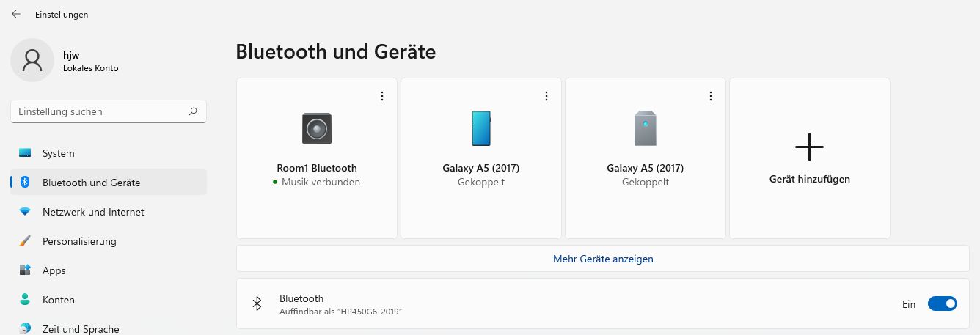This screenshot has height=335, width=980.
Task: Click the Galaxy A5 tower device icon
Action: [x=646, y=128]
